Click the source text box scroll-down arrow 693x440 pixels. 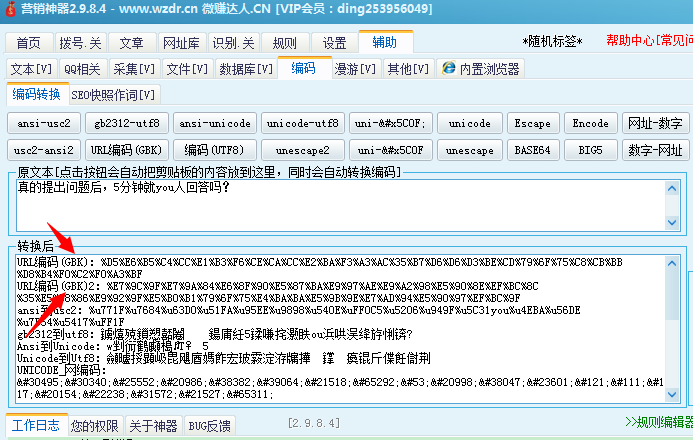[x=672, y=222]
